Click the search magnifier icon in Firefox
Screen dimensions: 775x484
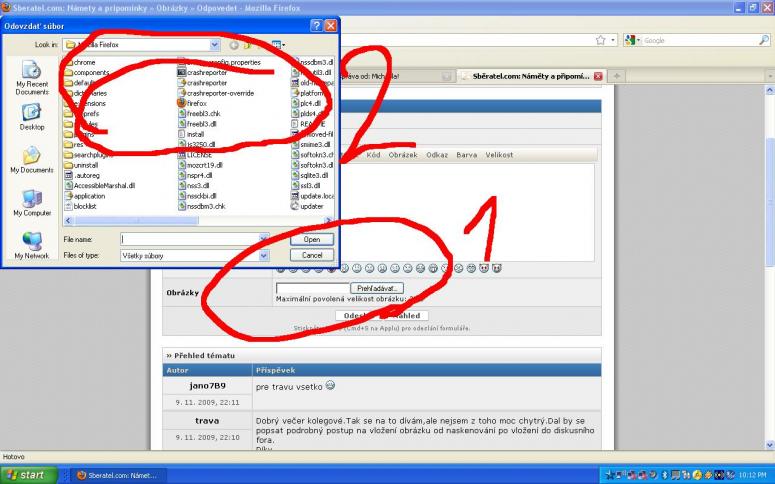(764, 41)
